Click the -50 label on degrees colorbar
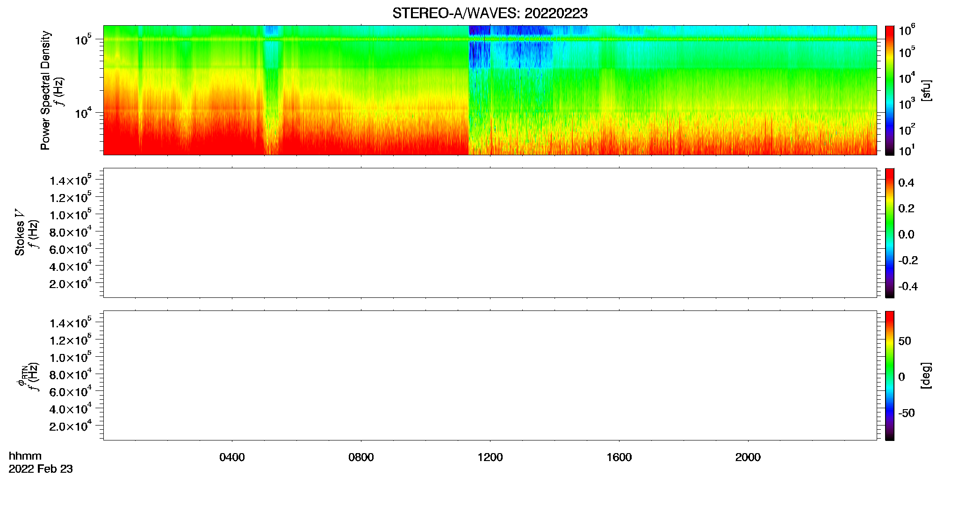 (x=907, y=413)
